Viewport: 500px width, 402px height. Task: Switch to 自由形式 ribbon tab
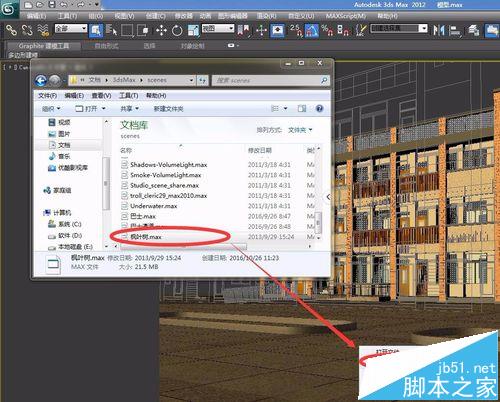(106, 46)
